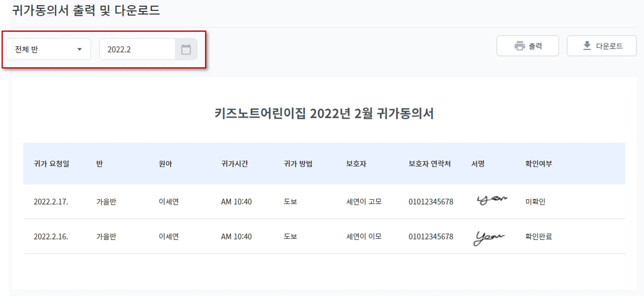Click the 확인완료 status in second row
This screenshot has width=644, height=296.
pyautogui.click(x=538, y=237)
